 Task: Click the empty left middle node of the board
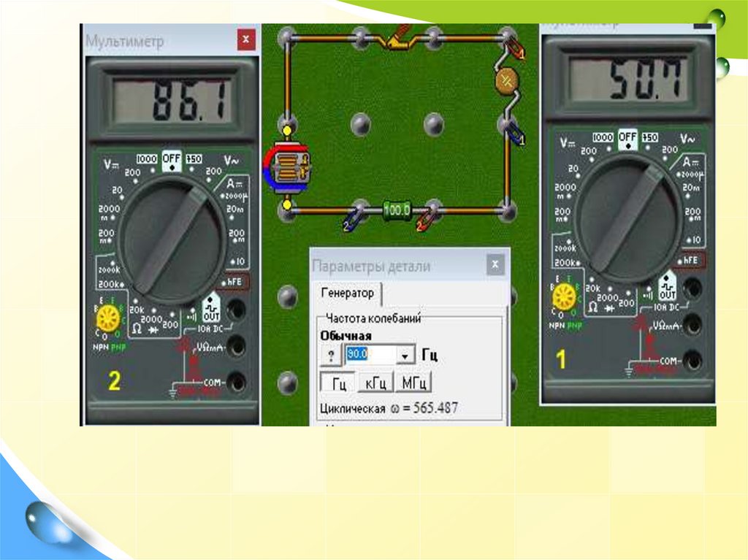click(x=361, y=124)
